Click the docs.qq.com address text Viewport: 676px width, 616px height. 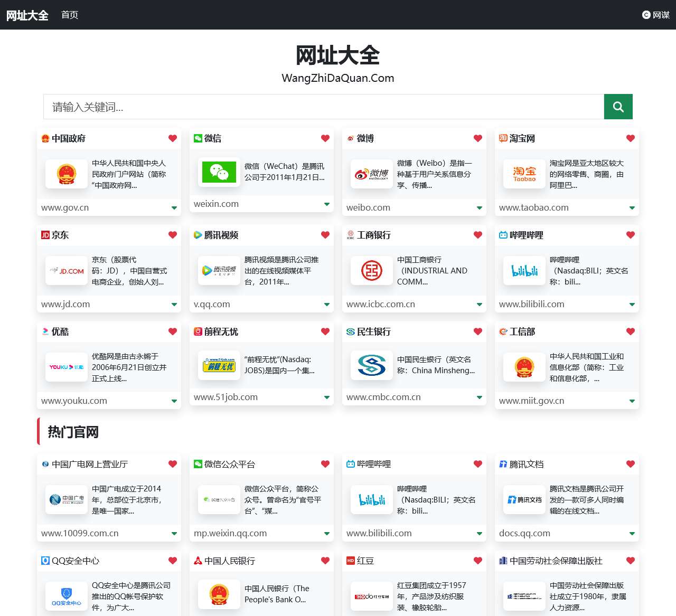click(524, 533)
